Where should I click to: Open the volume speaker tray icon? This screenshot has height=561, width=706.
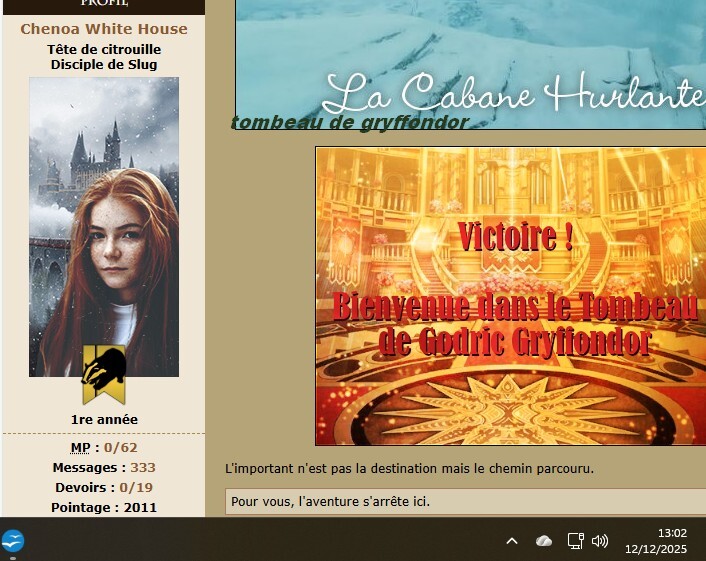600,541
